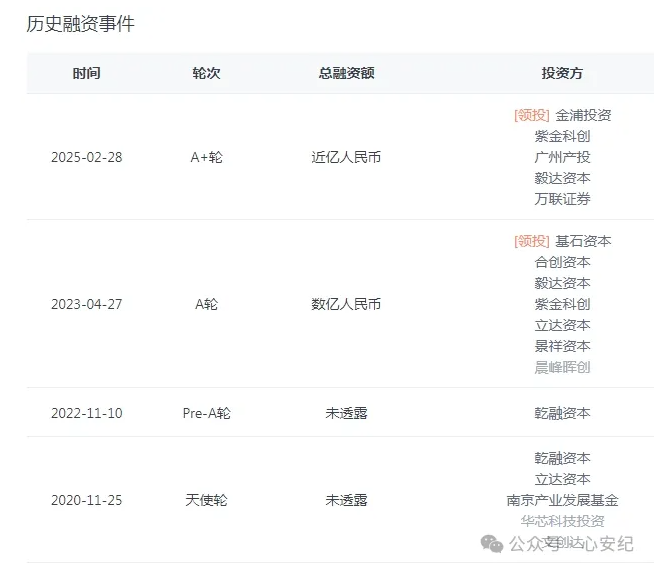Click the 数亿人民币 funding amount
667x580 pixels.
tap(346, 304)
